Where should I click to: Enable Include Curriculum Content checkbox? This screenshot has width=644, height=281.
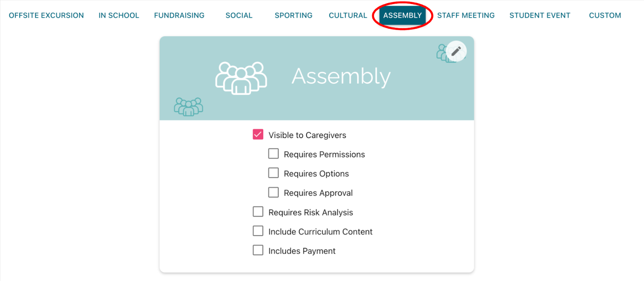point(258,231)
